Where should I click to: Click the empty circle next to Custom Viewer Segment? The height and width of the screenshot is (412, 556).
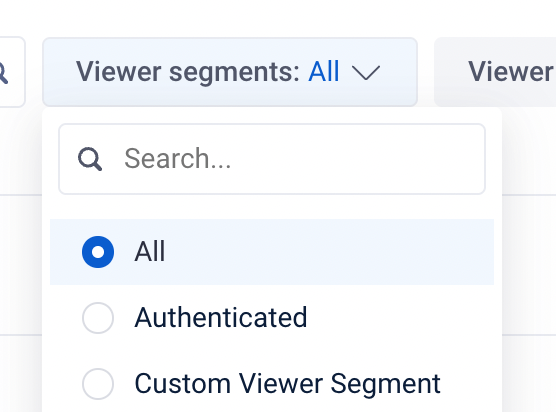98,384
